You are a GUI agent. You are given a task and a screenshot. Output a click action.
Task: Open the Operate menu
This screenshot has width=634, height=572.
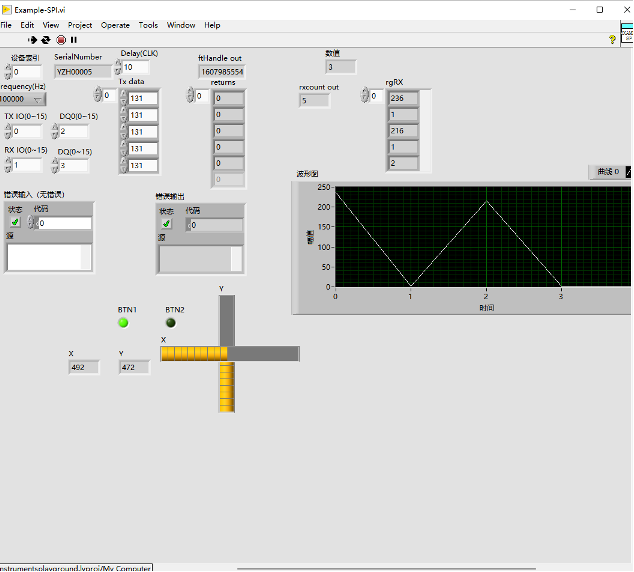tap(115, 25)
